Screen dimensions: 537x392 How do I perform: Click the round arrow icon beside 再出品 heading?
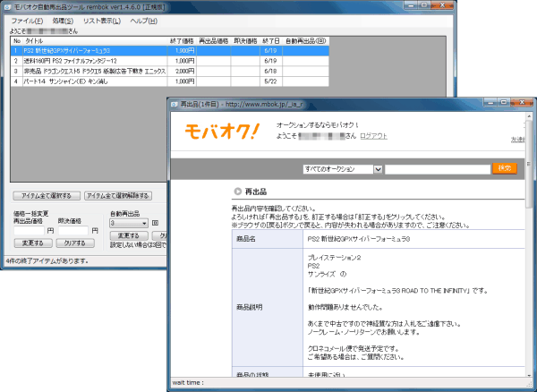point(238,192)
